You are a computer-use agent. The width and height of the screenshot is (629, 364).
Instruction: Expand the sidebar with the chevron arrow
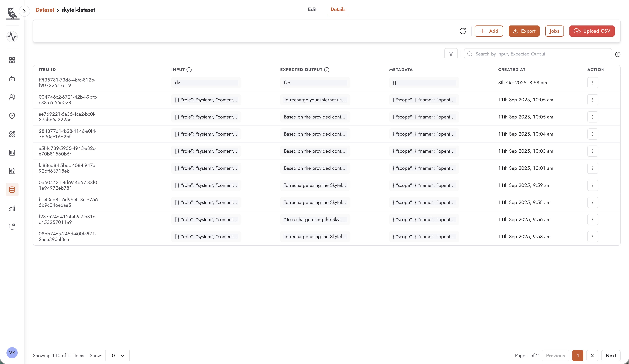click(x=24, y=11)
